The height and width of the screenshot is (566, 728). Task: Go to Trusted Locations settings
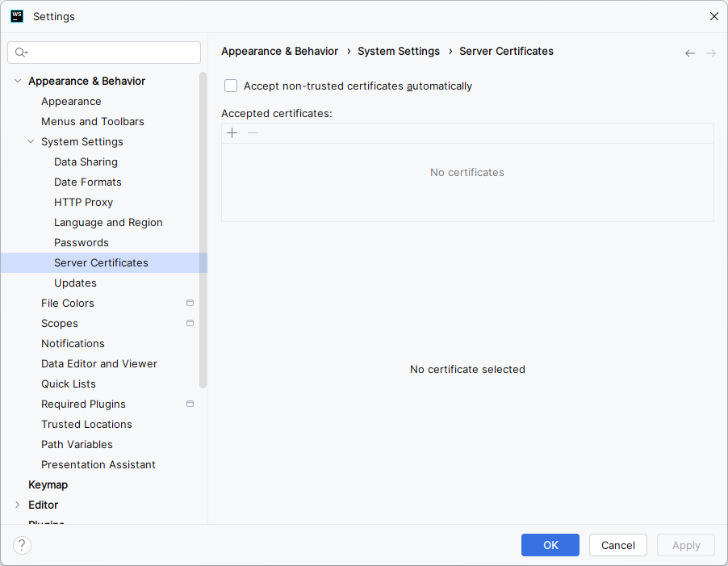pos(86,424)
